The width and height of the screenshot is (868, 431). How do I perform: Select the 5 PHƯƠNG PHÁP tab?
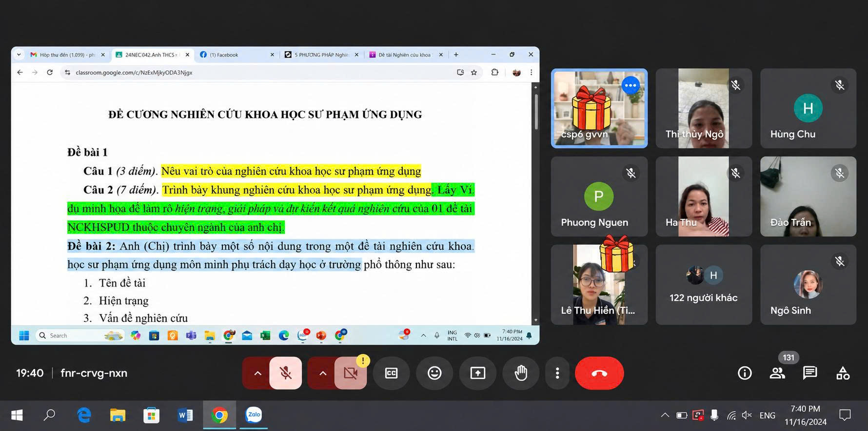pos(322,55)
